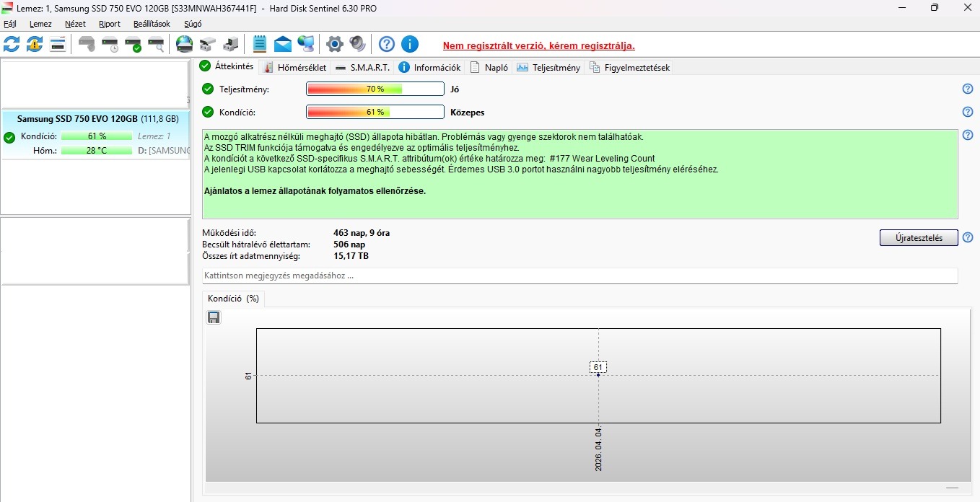Click the '463 nap, 9 óra' power-on value
Viewport: 980px width, 502px height.
pos(362,233)
